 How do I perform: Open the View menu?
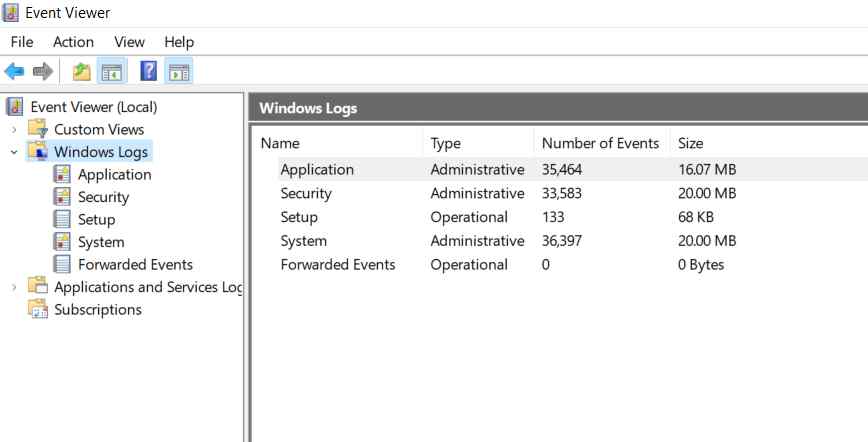[130, 42]
